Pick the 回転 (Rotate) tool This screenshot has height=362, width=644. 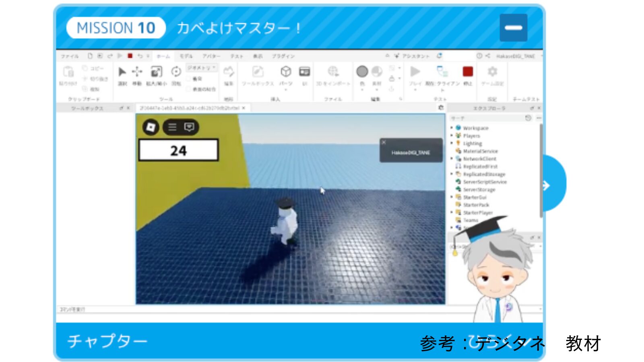click(x=176, y=72)
